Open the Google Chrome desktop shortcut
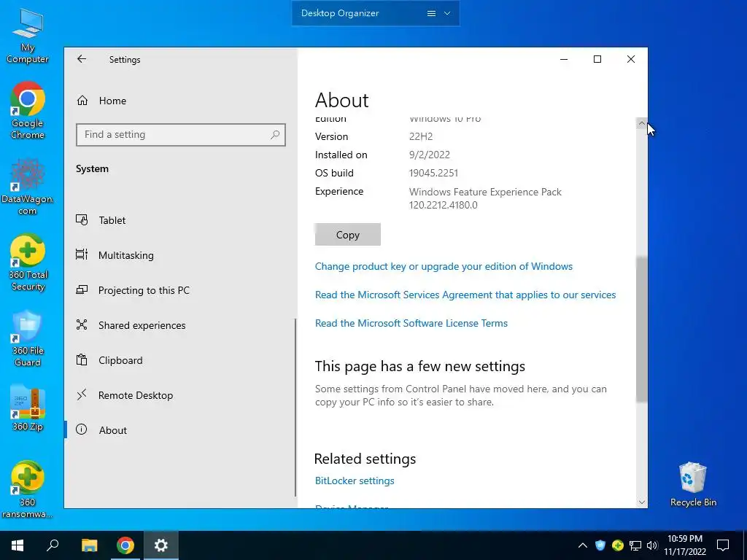Viewport: 747px width, 560px height. (27, 111)
